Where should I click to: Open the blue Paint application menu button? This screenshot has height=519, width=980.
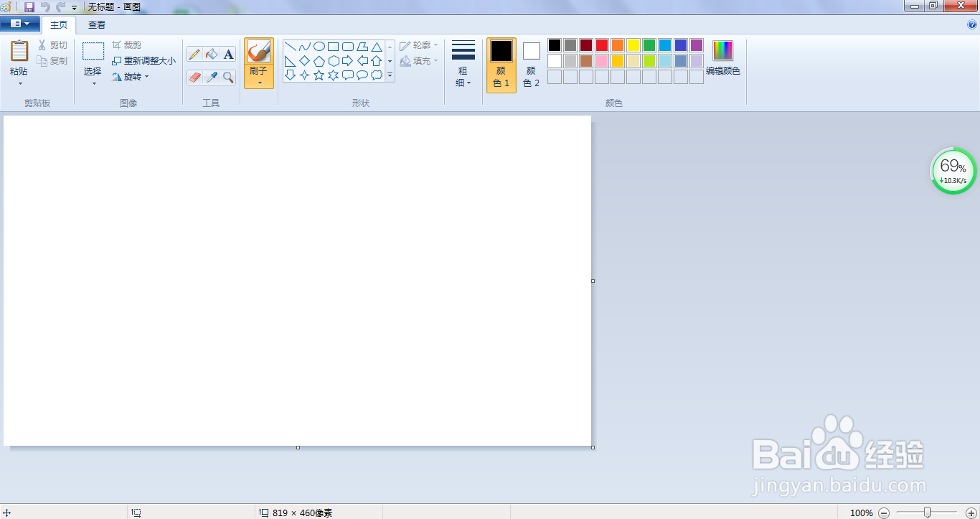pyautogui.click(x=20, y=24)
